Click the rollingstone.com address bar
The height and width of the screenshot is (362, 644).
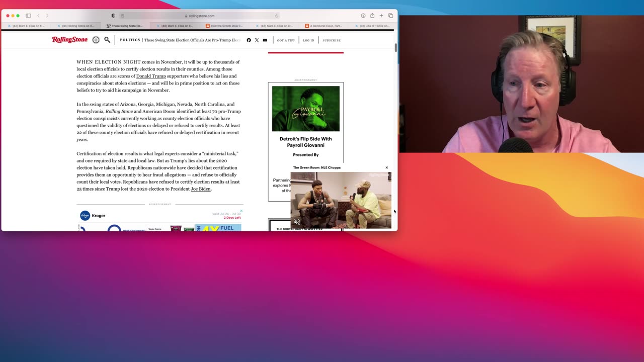pos(200,16)
